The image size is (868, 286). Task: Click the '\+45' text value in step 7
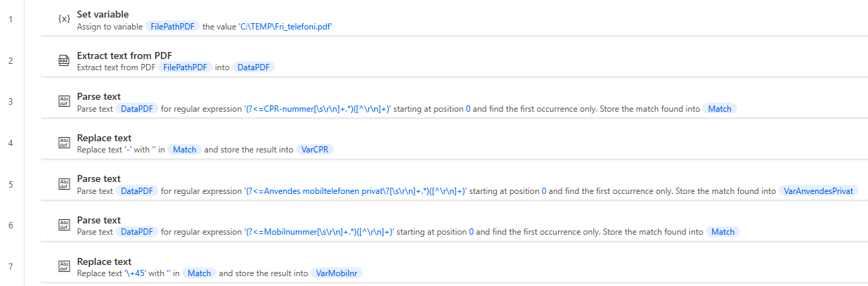(x=135, y=273)
